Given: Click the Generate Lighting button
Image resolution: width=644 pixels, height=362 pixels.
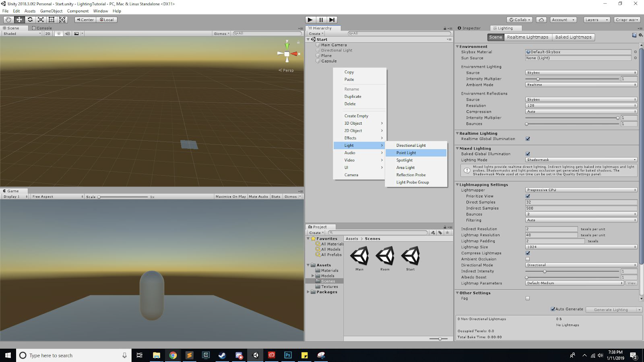Looking at the screenshot, I should tap(611, 310).
